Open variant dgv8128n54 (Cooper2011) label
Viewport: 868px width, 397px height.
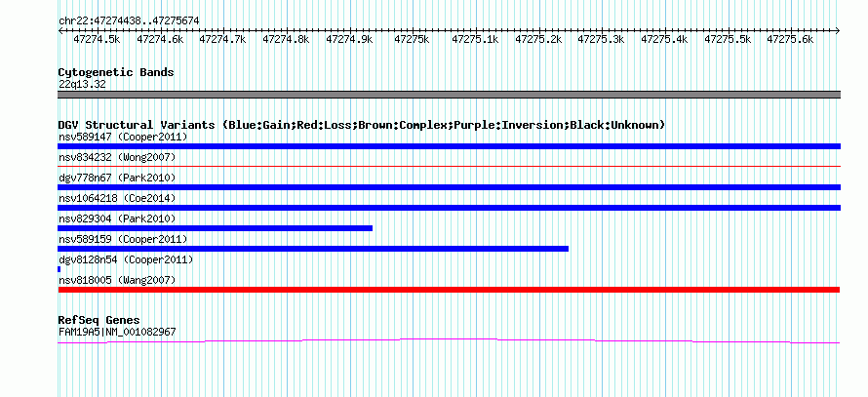[126, 259]
